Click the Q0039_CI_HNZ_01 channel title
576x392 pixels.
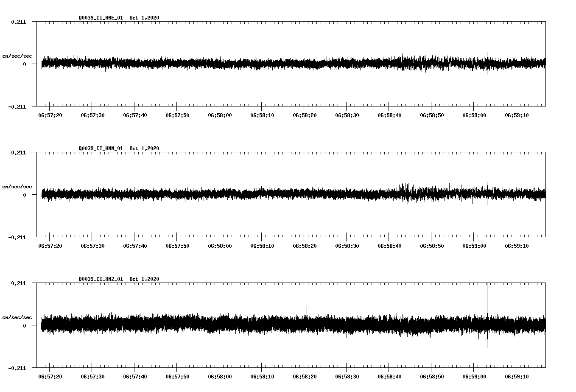click(101, 279)
